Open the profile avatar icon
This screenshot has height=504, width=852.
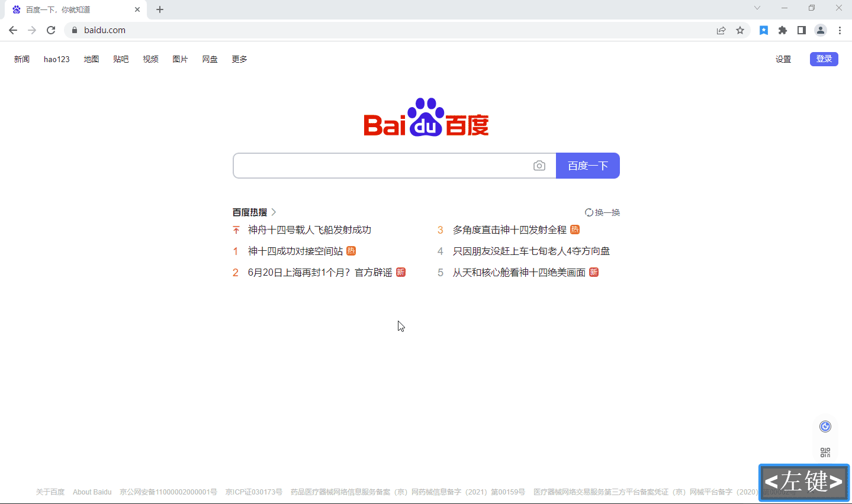[x=821, y=30]
